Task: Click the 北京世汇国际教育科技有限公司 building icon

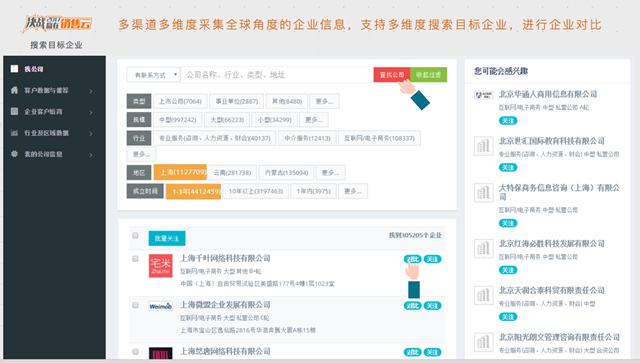Action: tap(484, 146)
